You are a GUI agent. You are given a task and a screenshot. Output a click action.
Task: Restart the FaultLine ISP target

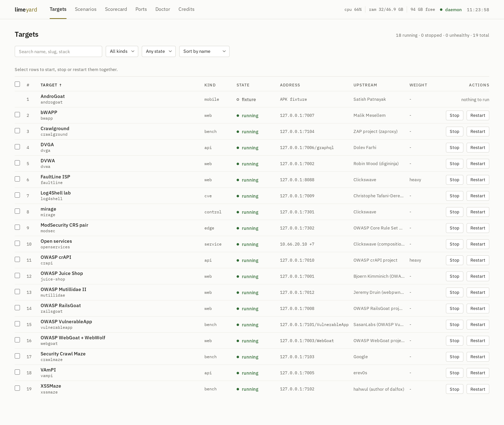(478, 180)
